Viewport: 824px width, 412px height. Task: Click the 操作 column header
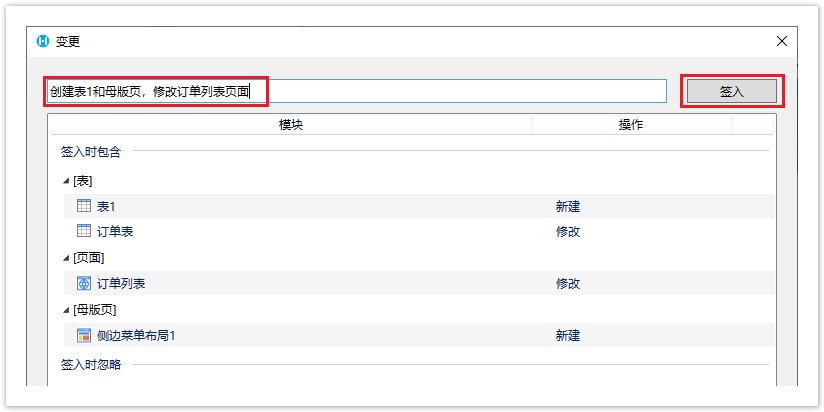630,125
